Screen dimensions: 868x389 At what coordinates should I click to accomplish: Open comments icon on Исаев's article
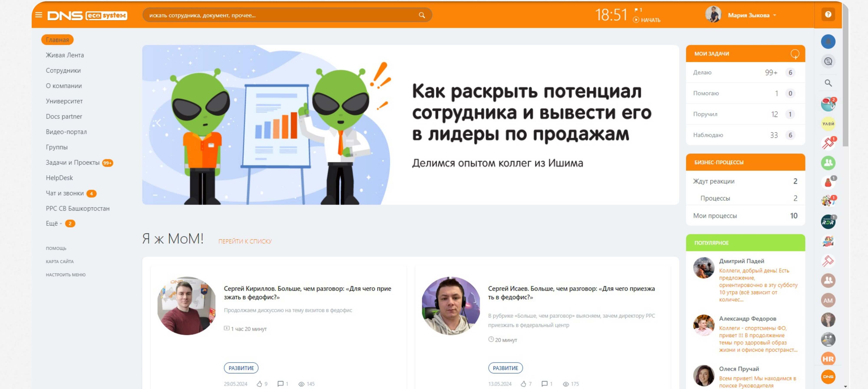point(544,384)
